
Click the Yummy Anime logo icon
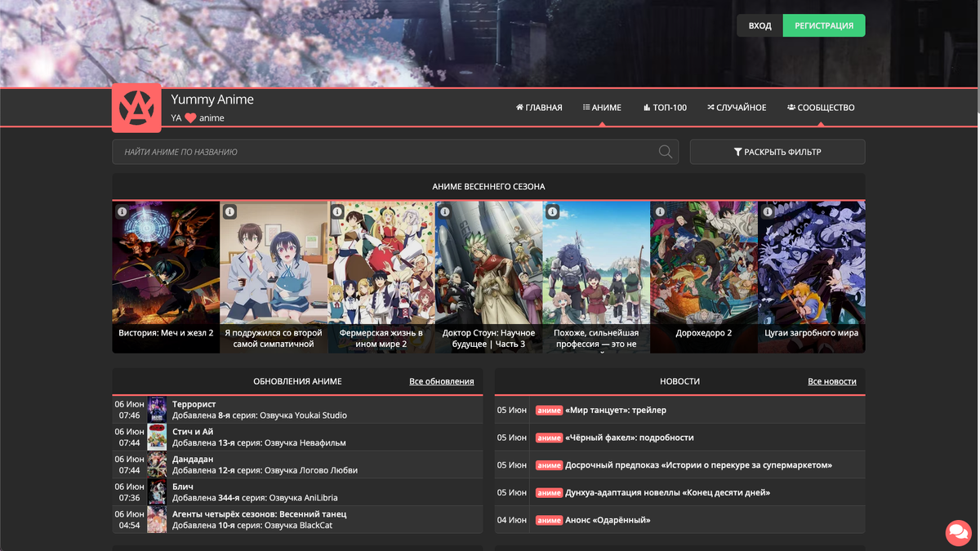136,107
